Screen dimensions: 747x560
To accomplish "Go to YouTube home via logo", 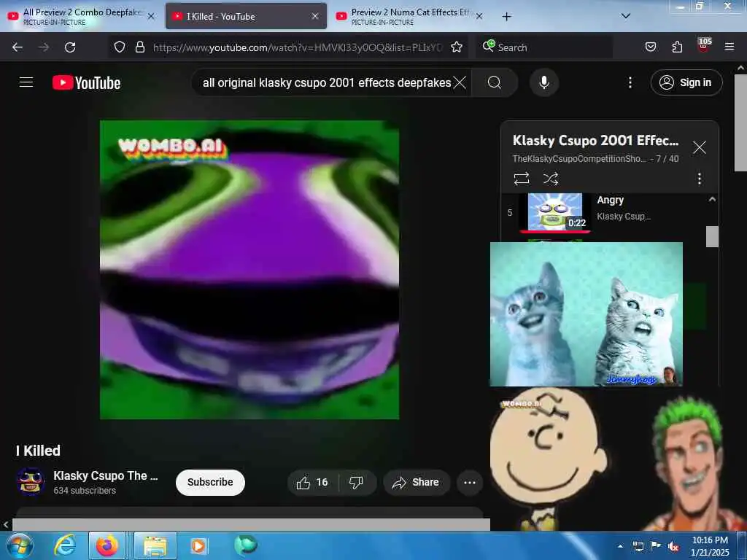I will 86,83.
